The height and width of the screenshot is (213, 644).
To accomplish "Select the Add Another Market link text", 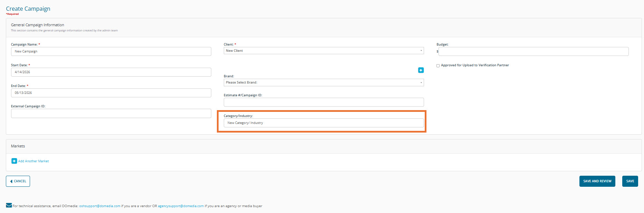I will tap(33, 161).
